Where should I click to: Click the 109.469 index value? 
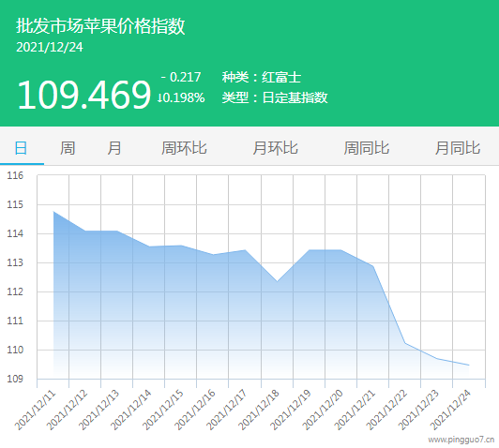[x=84, y=95]
